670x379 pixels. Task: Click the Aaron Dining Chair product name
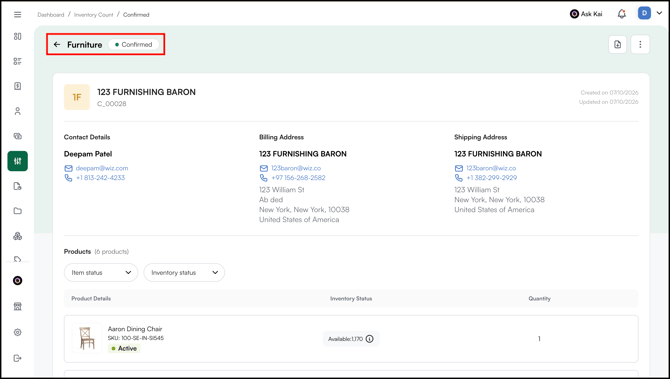tap(135, 329)
